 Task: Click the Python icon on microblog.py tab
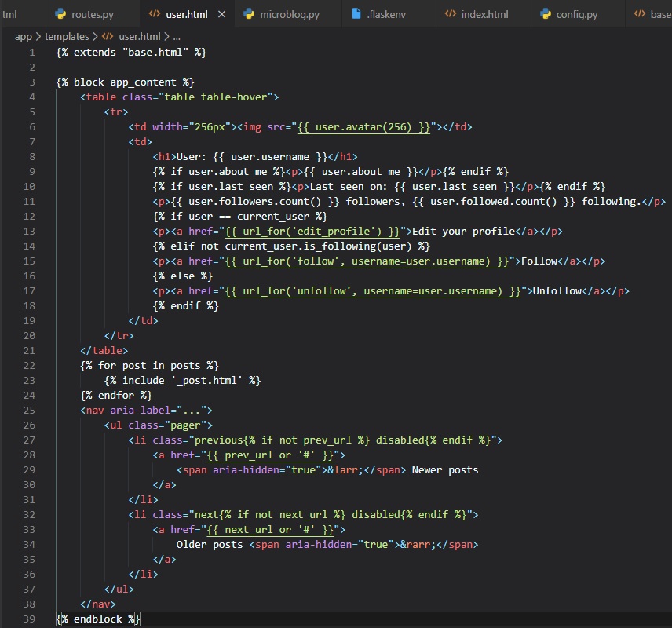click(x=249, y=15)
